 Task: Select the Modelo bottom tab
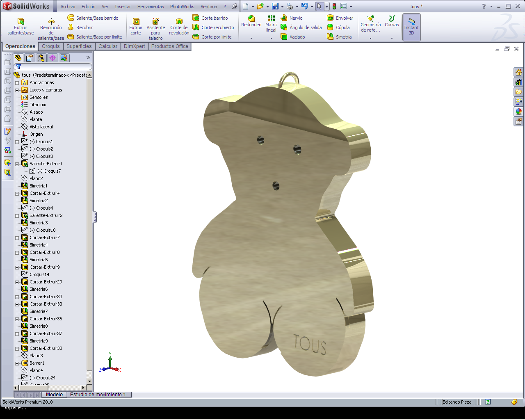(x=54, y=395)
